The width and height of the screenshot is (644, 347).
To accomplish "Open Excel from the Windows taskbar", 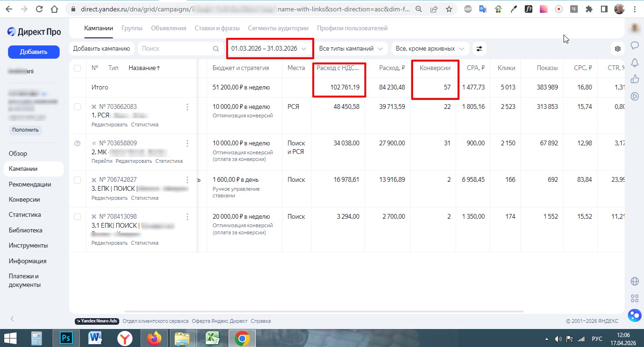I will 212,338.
